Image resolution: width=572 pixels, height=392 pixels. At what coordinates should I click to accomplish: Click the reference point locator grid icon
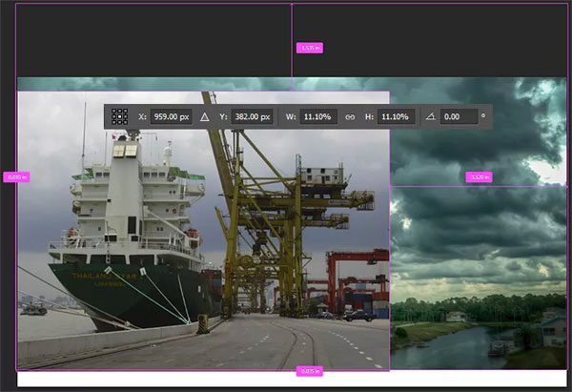119,116
